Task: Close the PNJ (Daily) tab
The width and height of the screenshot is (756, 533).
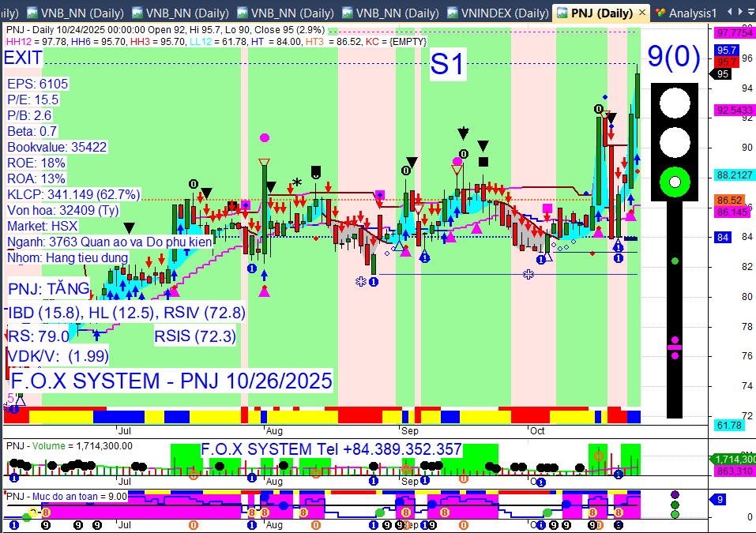Action: pos(642,13)
